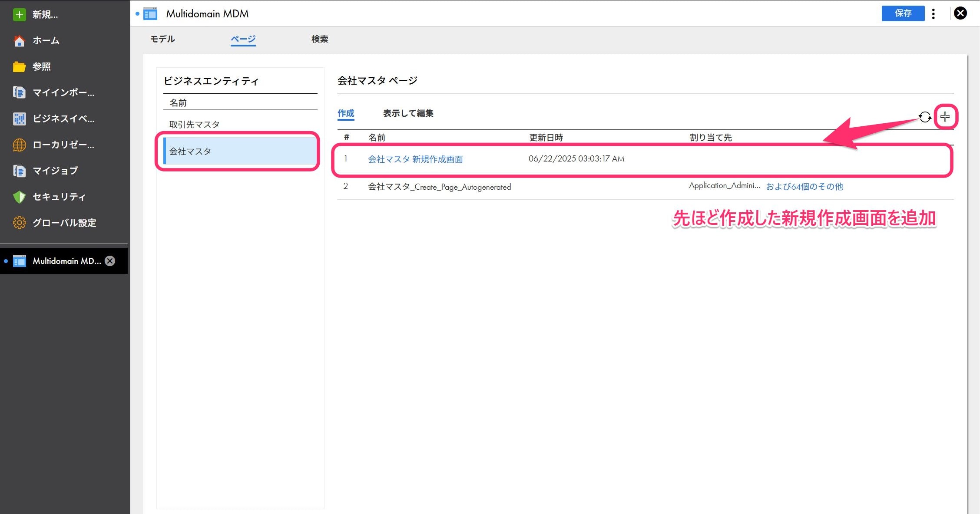Screen dimensions: 980x514
Task: Click the 新規... label in sidebar
Action: [x=45, y=15]
